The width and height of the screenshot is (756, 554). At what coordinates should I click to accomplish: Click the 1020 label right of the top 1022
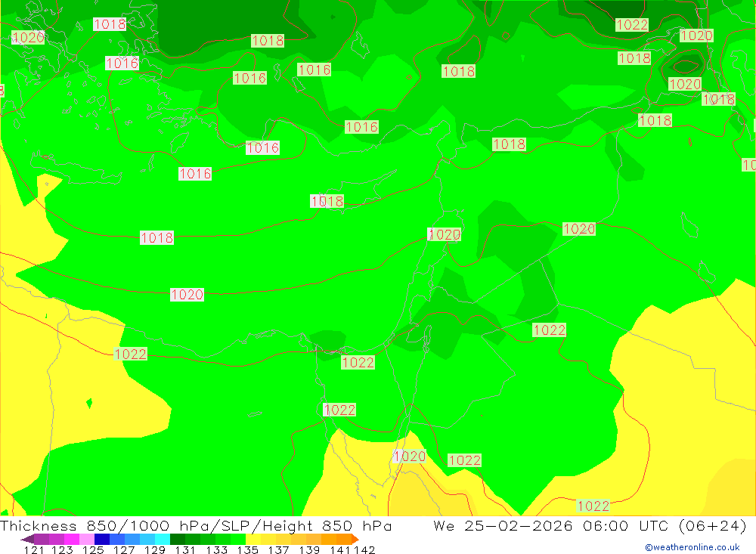pos(696,36)
